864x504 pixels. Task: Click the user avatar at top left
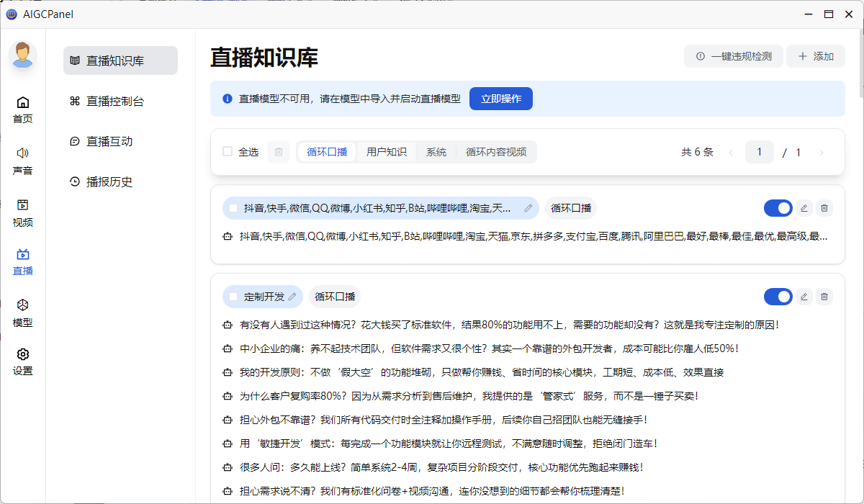pyautogui.click(x=23, y=55)
